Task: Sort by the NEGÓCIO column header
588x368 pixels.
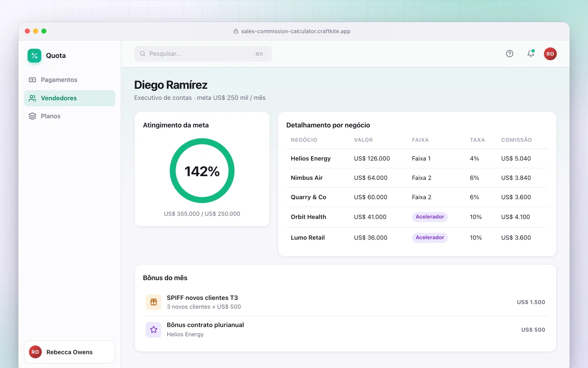Action: [304, 140]
